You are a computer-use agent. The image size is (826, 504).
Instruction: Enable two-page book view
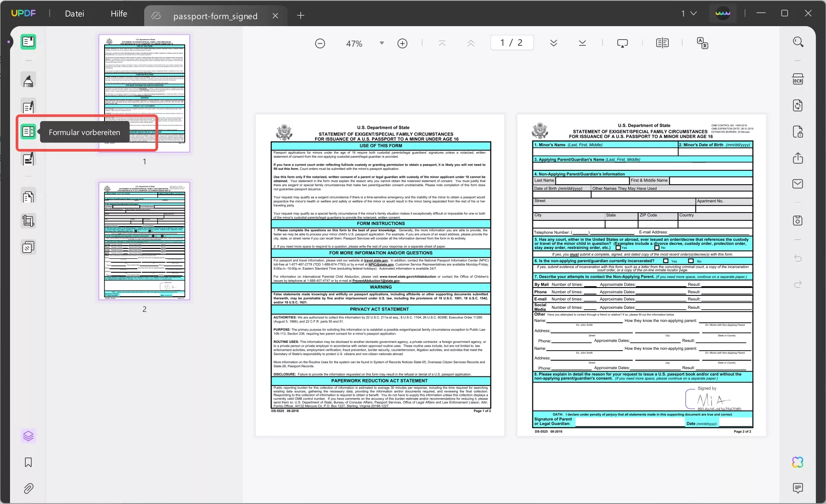click(x=662, y=42)
